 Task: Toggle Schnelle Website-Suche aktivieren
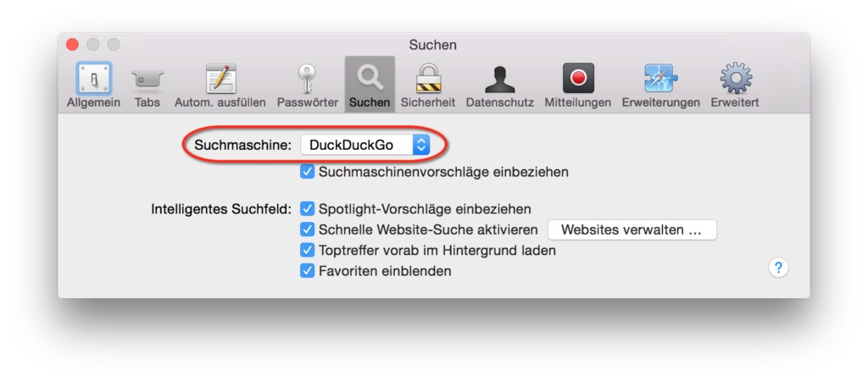(307, 229)
